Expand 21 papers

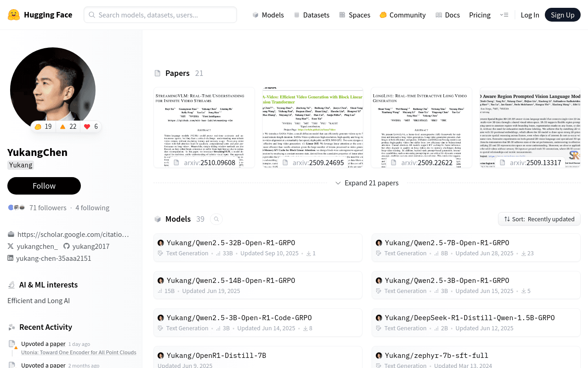coord(367,183)
